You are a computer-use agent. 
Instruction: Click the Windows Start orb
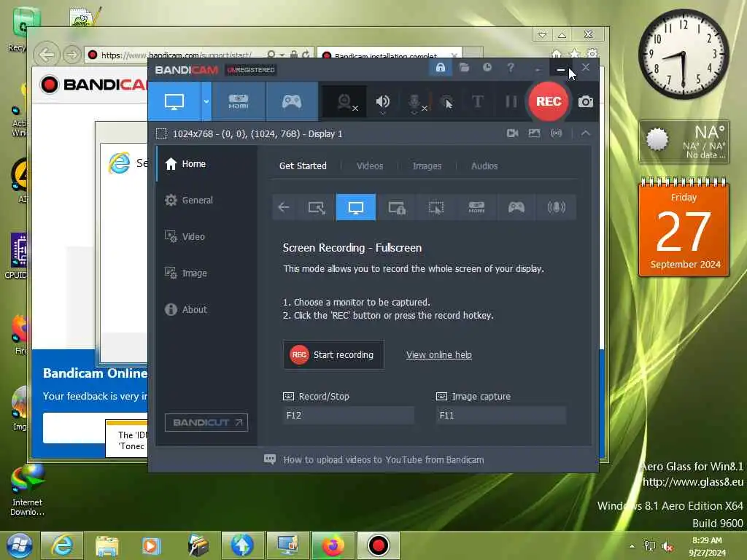[19, 545]
